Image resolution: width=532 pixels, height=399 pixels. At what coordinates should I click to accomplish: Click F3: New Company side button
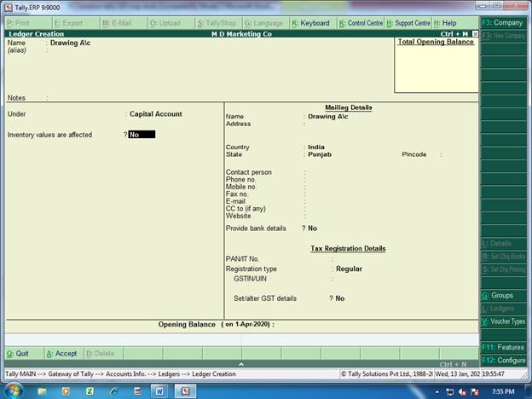click(504, 36)
